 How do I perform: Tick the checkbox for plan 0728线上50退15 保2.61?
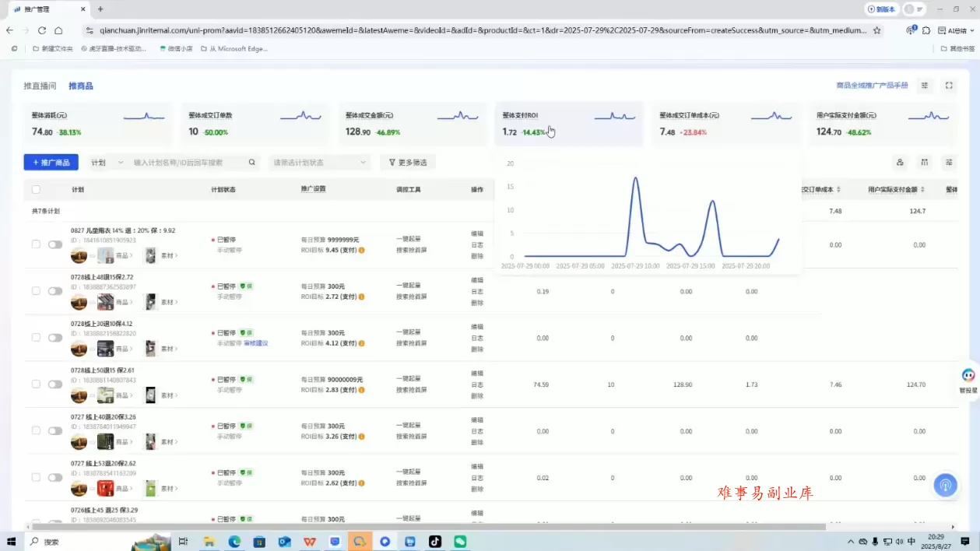click(x=36, y=384)
